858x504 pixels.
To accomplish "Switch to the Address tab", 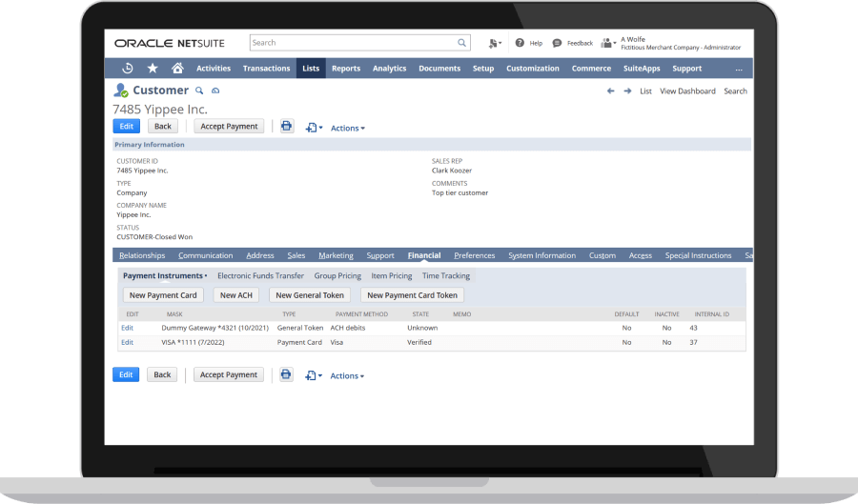I will 260,255.
